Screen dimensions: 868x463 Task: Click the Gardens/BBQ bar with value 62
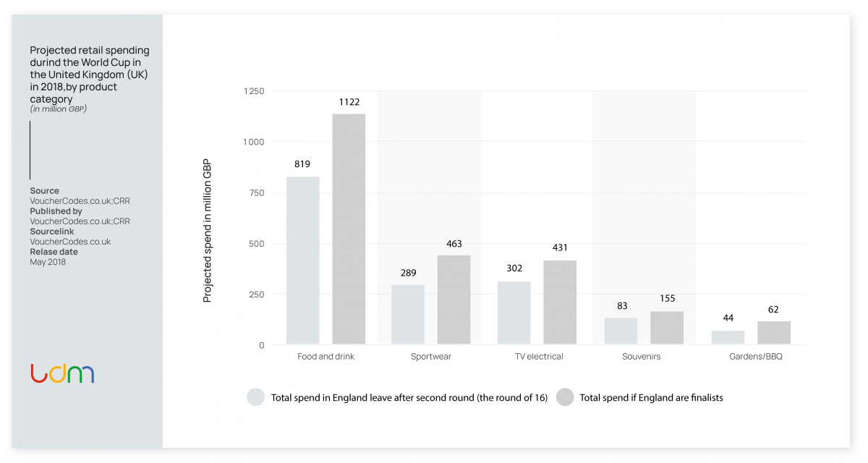click(x=773, y=333)
